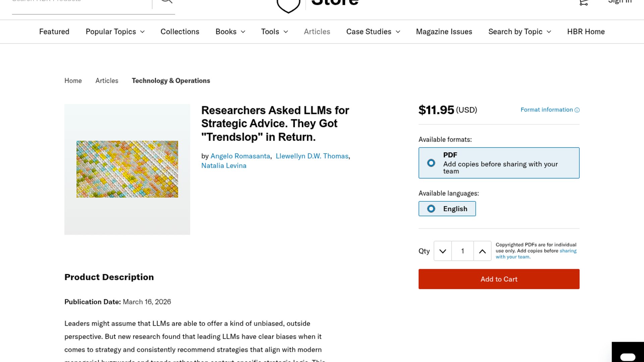Click the search magnifier icon
Image resolution: width=644 pixels, height=362 pixels.
166,2
